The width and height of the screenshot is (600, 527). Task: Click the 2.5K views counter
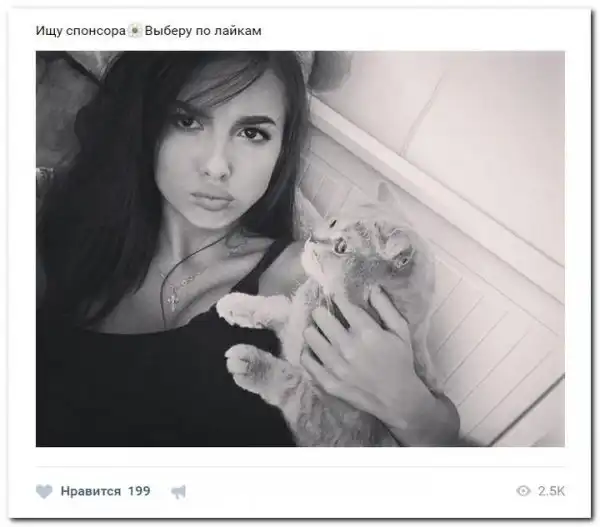pos(551,491)
